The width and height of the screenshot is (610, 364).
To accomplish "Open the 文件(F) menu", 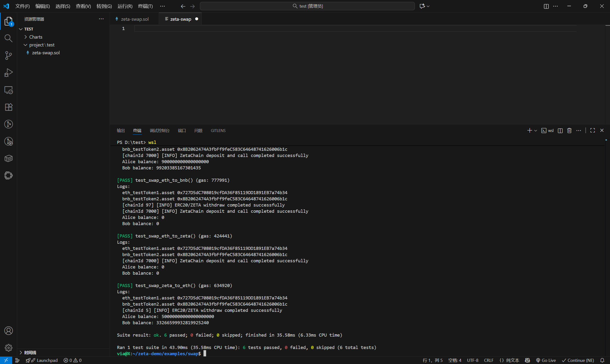I will [x=23, y=6].
